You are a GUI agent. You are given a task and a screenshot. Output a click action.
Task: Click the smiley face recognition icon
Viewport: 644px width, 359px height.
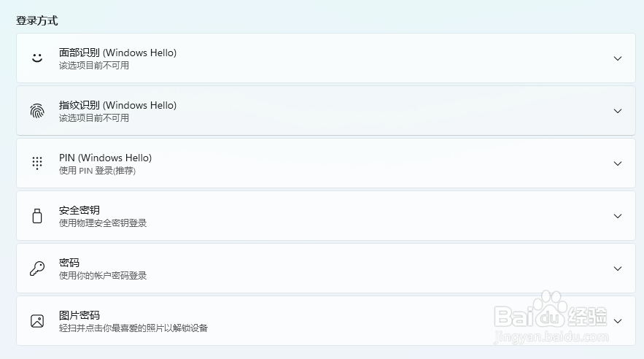tap(37, 58)
